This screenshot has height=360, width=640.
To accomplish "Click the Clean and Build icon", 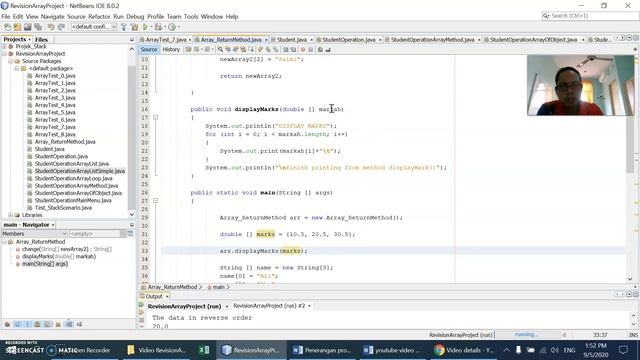I will [x=134, y=27].
